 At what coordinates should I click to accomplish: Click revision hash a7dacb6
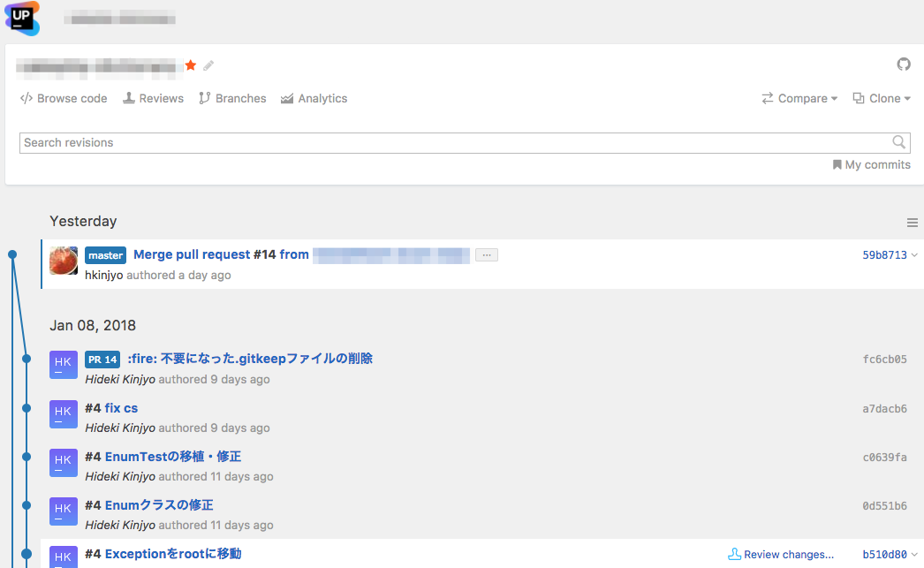pyautogui.click(x=884, y=409)
